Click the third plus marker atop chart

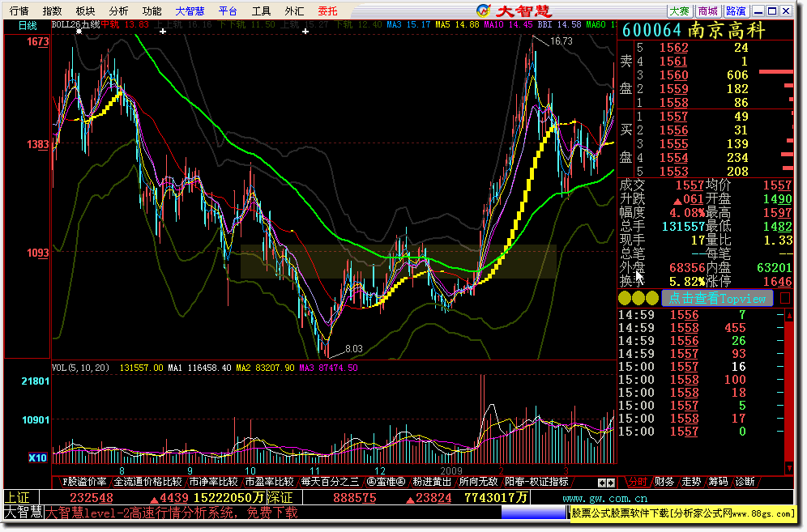point(305,32)
